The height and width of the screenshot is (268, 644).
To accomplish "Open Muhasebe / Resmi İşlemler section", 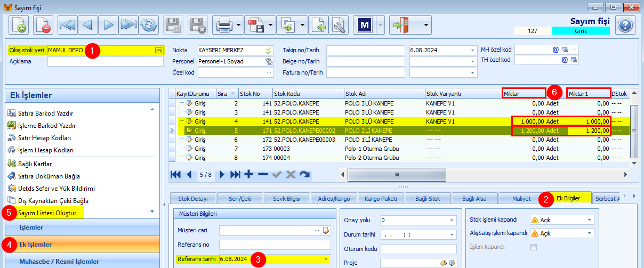I will pyautogui.click(x=82, y=261).
